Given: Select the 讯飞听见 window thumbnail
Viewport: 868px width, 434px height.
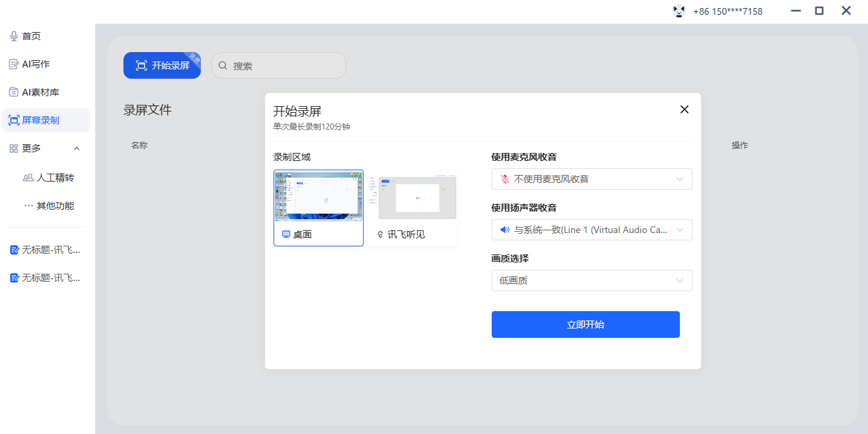Looking at the screenshot, I should [x=413, y=197].
